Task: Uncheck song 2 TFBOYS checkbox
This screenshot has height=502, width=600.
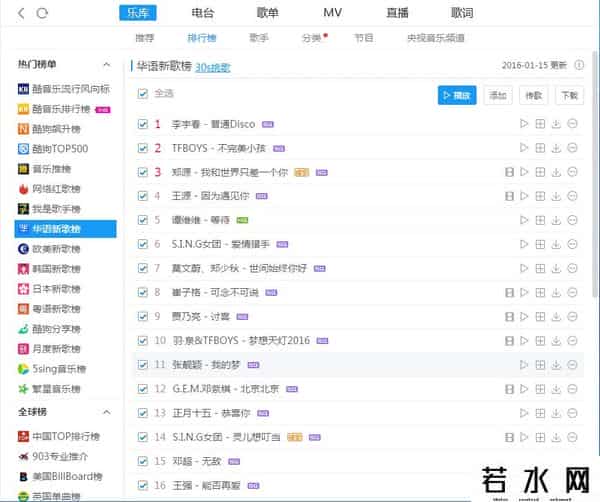Action: click(x=143, y=148)
